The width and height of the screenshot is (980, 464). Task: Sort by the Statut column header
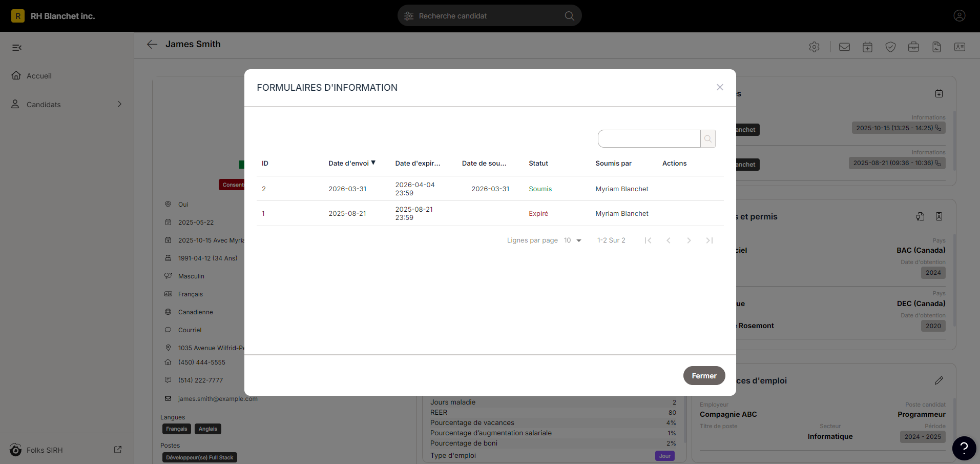coord(538,163)
